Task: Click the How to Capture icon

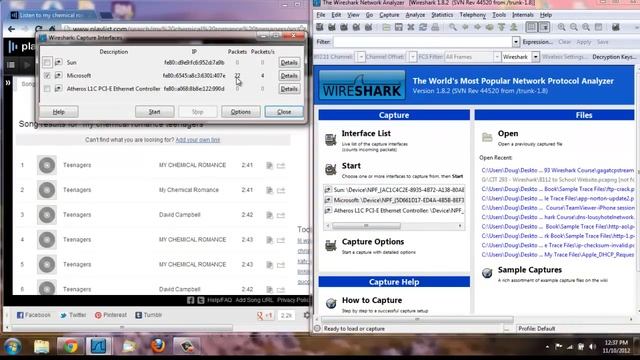Action: coord(331,303)
